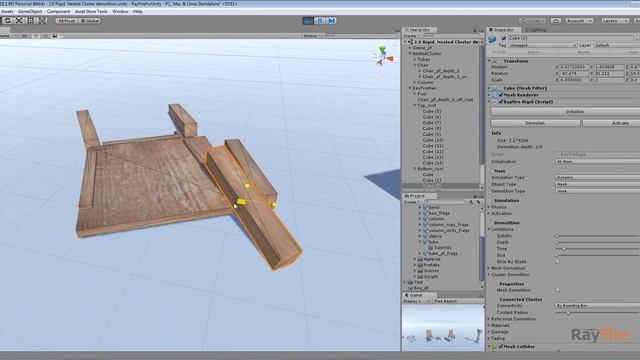
Task: Toggle Global handle rotation button
Action: click(90, 20)
